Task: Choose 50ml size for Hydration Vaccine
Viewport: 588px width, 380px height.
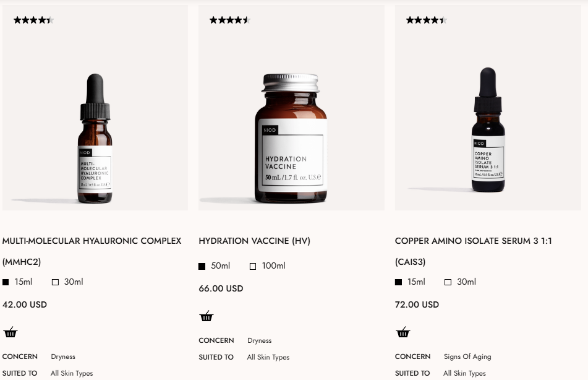Action: tap(214, 266)
